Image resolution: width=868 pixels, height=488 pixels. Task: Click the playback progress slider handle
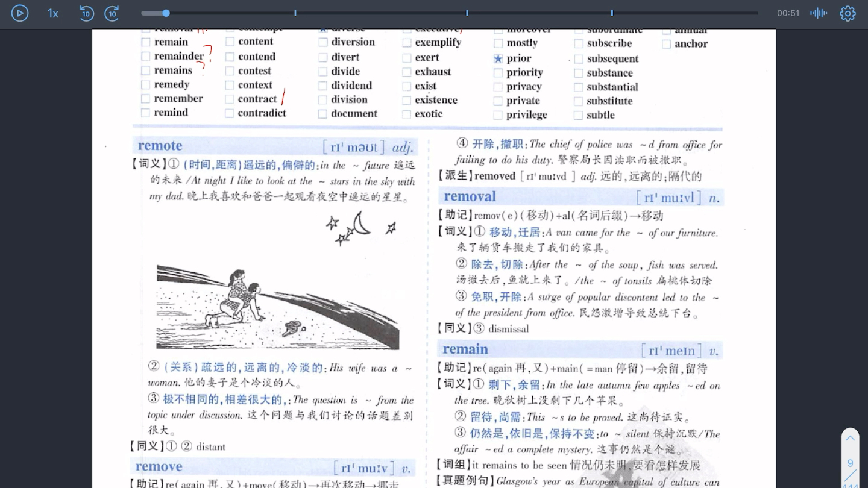coord(166,13)
